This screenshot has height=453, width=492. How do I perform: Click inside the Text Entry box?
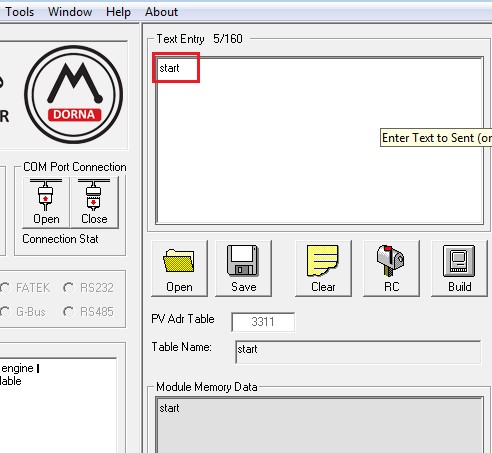[x=320, y=140]
